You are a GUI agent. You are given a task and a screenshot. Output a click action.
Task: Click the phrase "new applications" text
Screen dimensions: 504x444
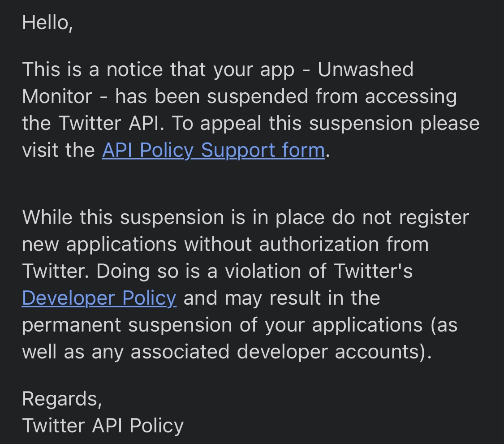pyautogui.click(x=99, y=245)
